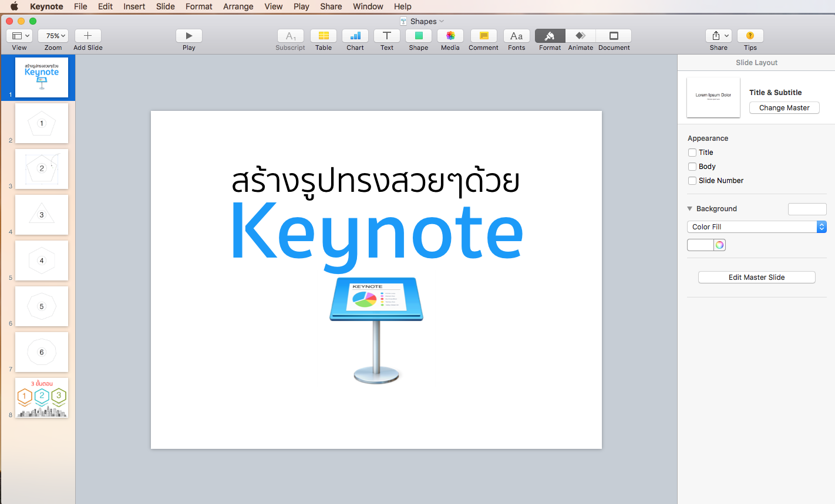This screenshot has width=835, height=504.
Task: Insert a Shape from the toolbar
Action: (x=418, y=37)
